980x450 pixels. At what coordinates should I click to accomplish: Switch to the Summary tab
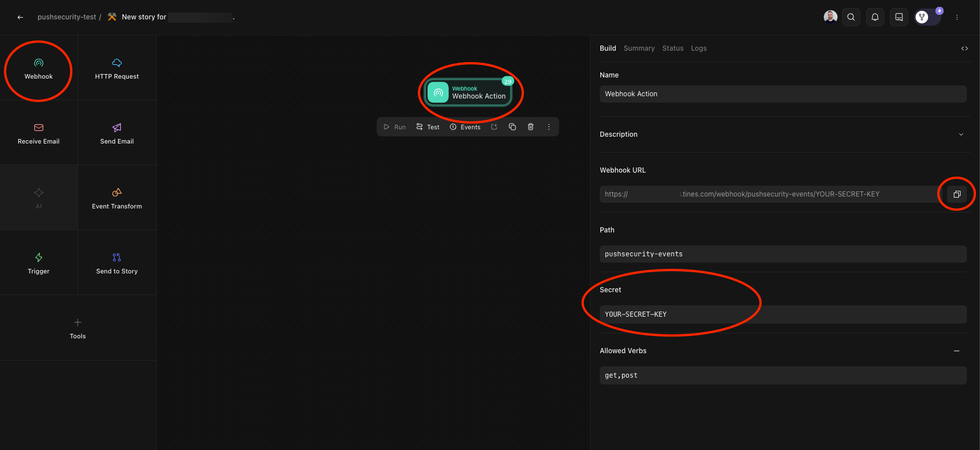pyautogui.click(x=639, y=48)
